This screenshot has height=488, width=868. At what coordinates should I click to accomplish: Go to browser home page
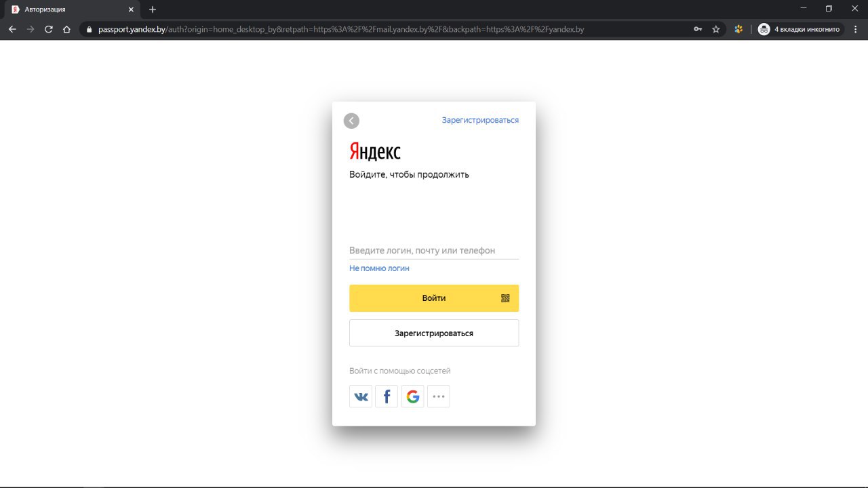coord(66,29)
